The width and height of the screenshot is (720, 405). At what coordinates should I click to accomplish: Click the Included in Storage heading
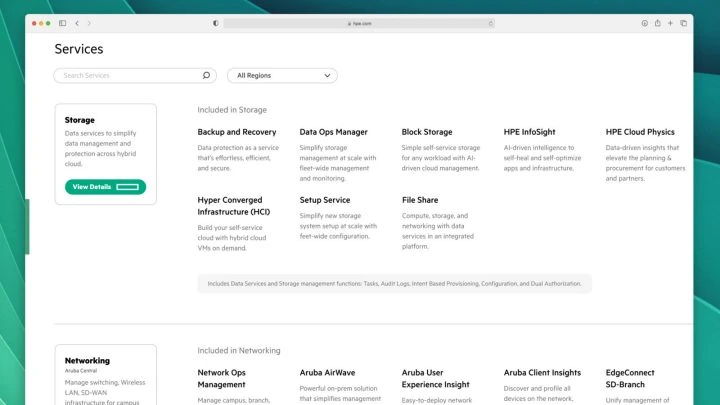232,110
